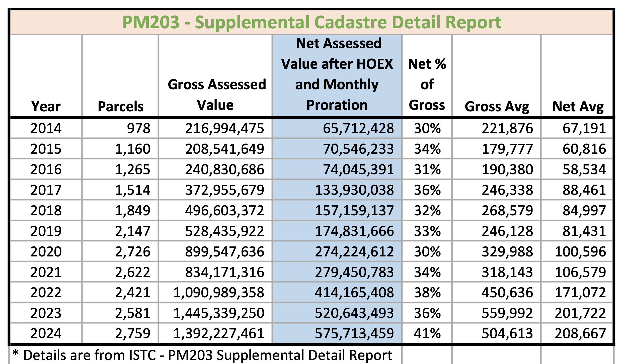Click gross average 246,128 for 2019

coord(507,231)
